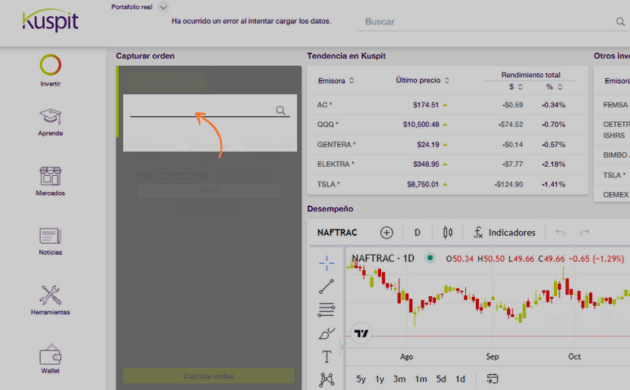Select the pattern nodes tool
630x390 pixels.
click(x=327, y=380)
